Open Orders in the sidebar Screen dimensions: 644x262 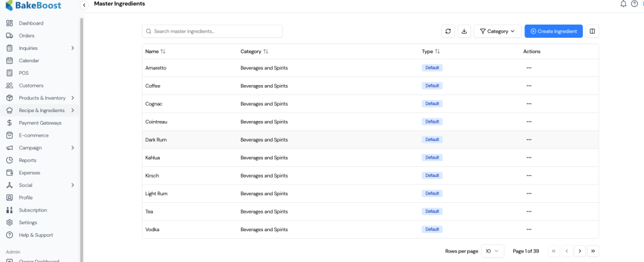(x=26, y=36)
